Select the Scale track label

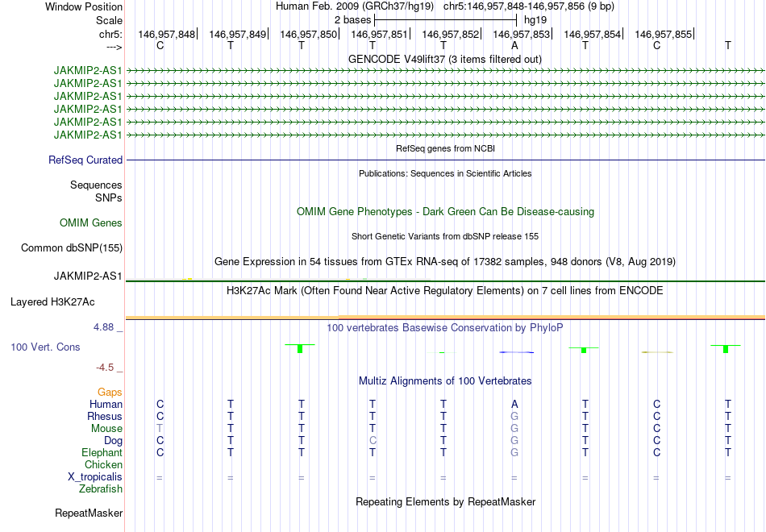[x=109, y=20]
